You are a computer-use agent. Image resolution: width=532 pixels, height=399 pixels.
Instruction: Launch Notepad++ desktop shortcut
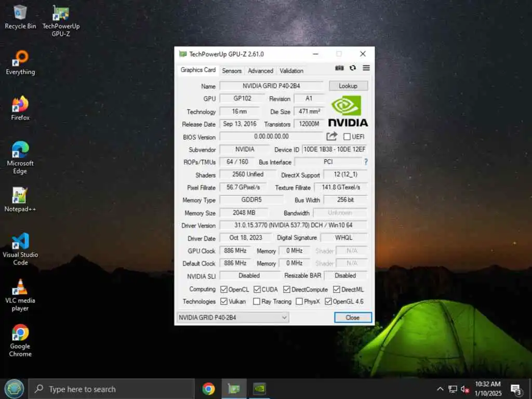20,200
